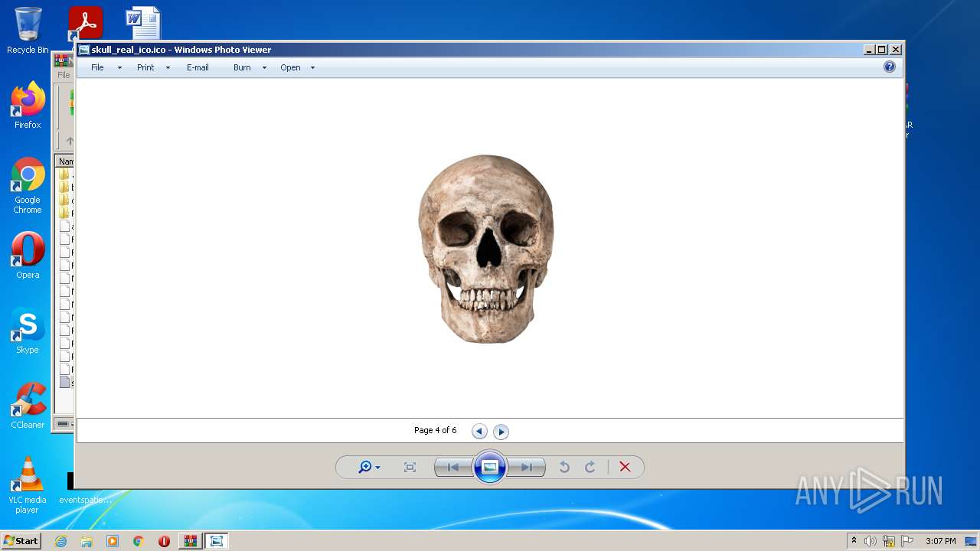Select Photo Viewer taskbar button
The width and height of the screenshot is (980, 551).
217,541
